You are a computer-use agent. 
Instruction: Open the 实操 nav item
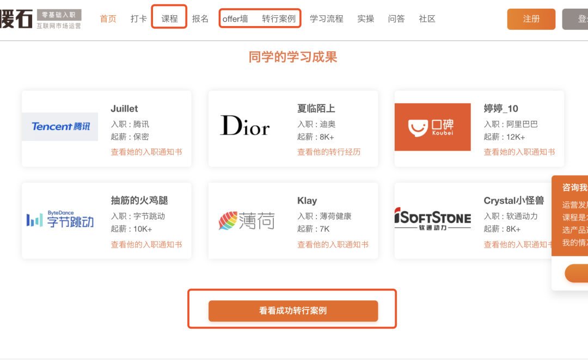tap(366, 18)
